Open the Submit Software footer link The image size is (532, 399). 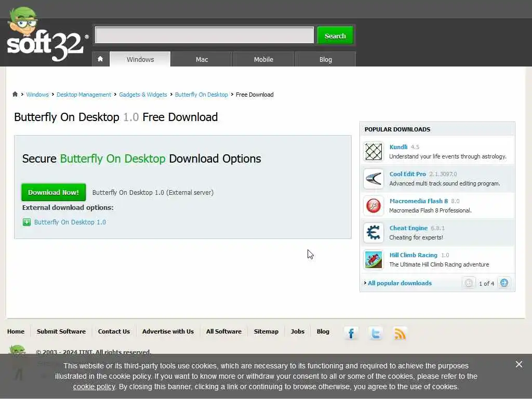pos(61,331)
